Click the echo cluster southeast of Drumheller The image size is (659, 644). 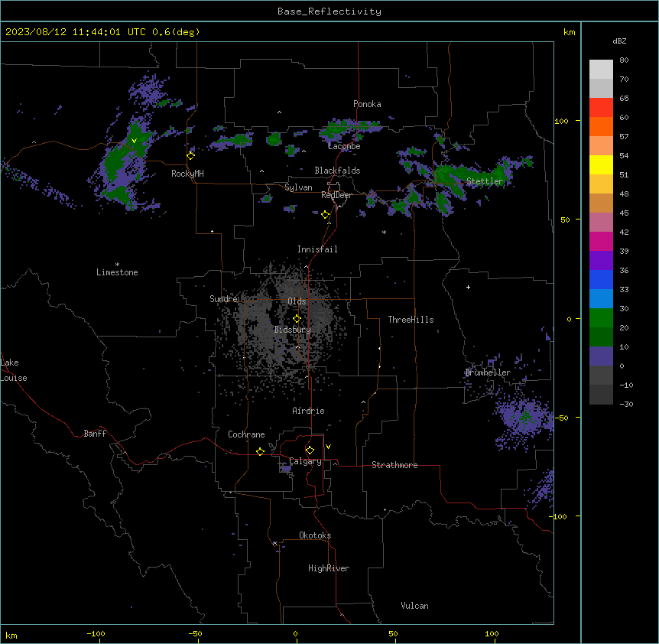[523, 418]
